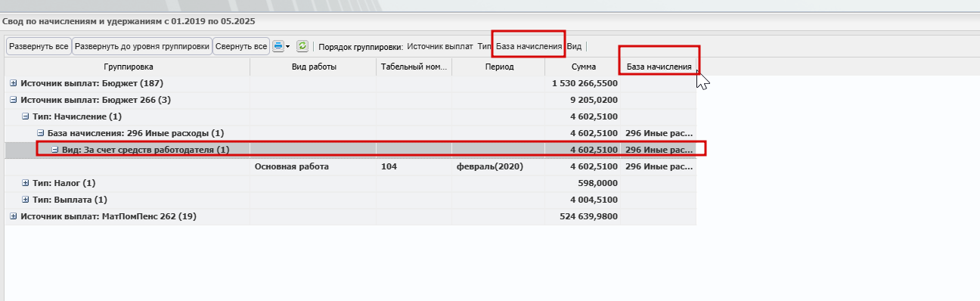Click the 'Основная работа' cell
This screenshot has height=301, width=980.
pyautogui.click(x=292, y=166)
